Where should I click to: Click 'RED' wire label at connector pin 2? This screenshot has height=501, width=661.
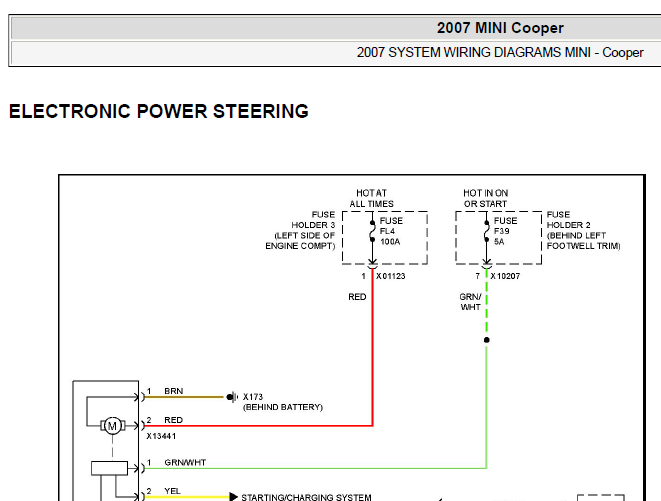[x=173, y=420]
